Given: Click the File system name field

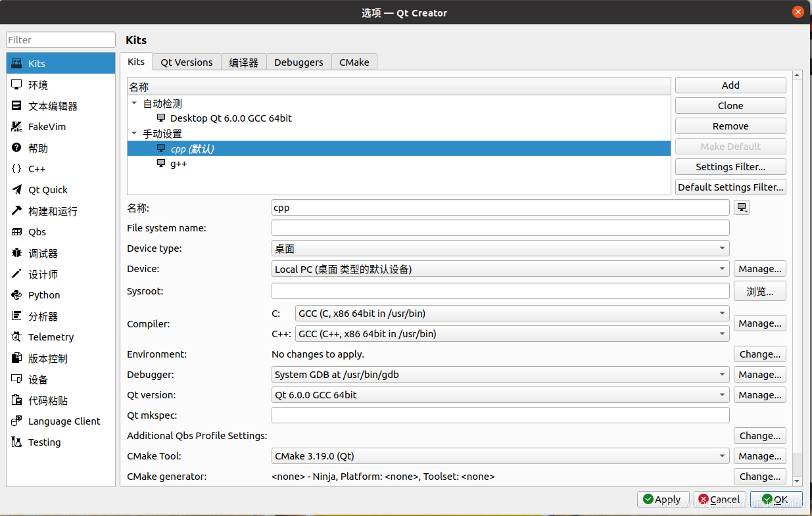Looking at the screenshot, I should [500, 228].
